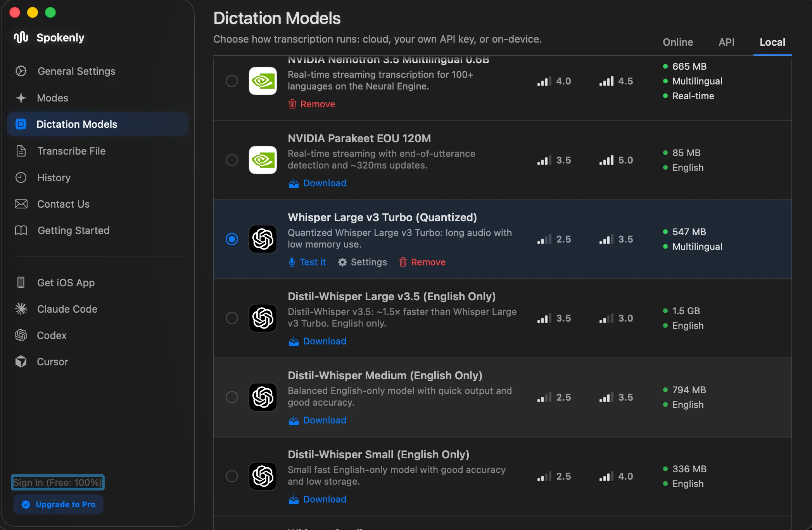Click the OpenAI logo for Whisper Large v3 Turbo
The width and height of the screenshot is (812, 530).
263,239
